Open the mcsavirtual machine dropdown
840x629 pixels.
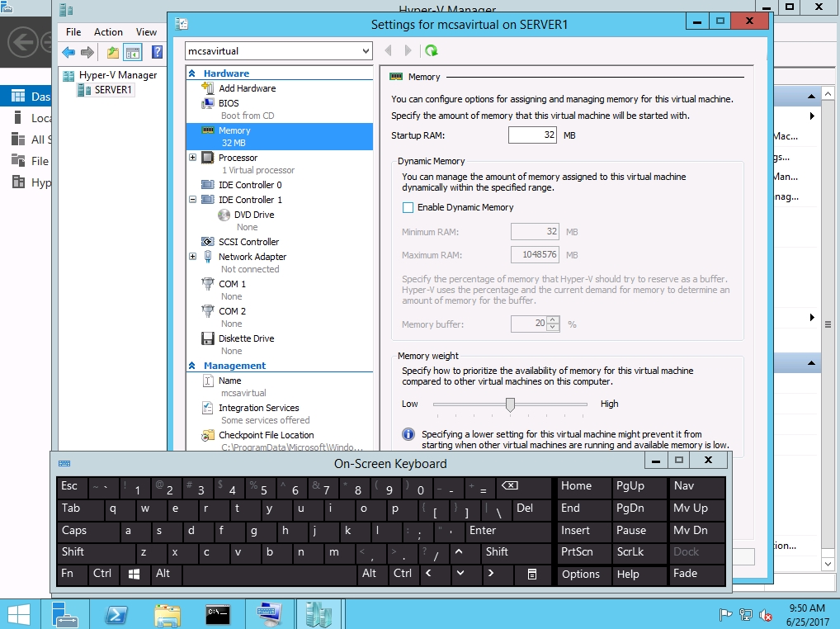(x=366, y=51)
